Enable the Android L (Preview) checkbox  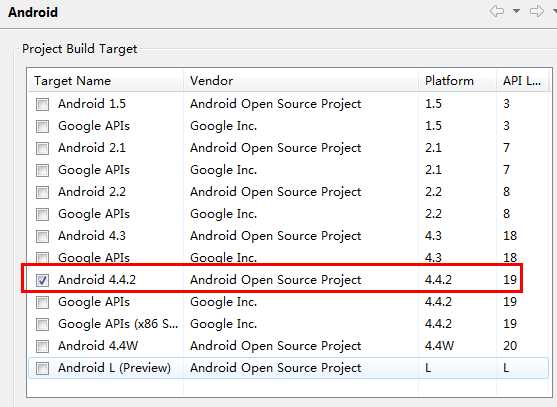coord(42,369)
